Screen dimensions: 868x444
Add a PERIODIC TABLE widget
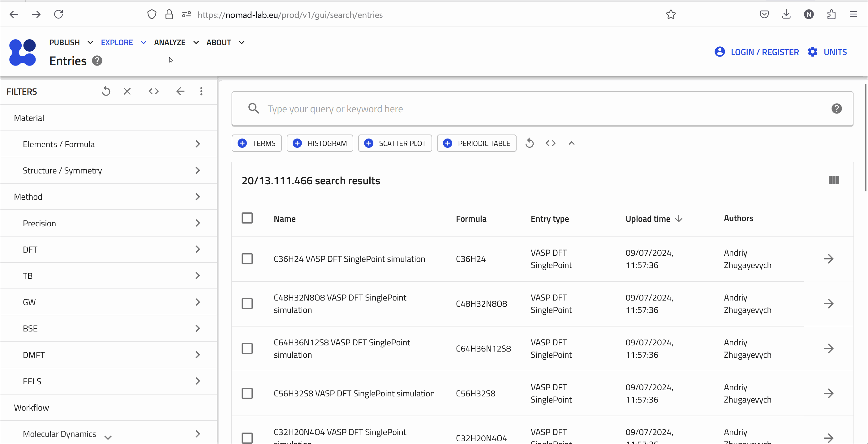coord(476,143)
